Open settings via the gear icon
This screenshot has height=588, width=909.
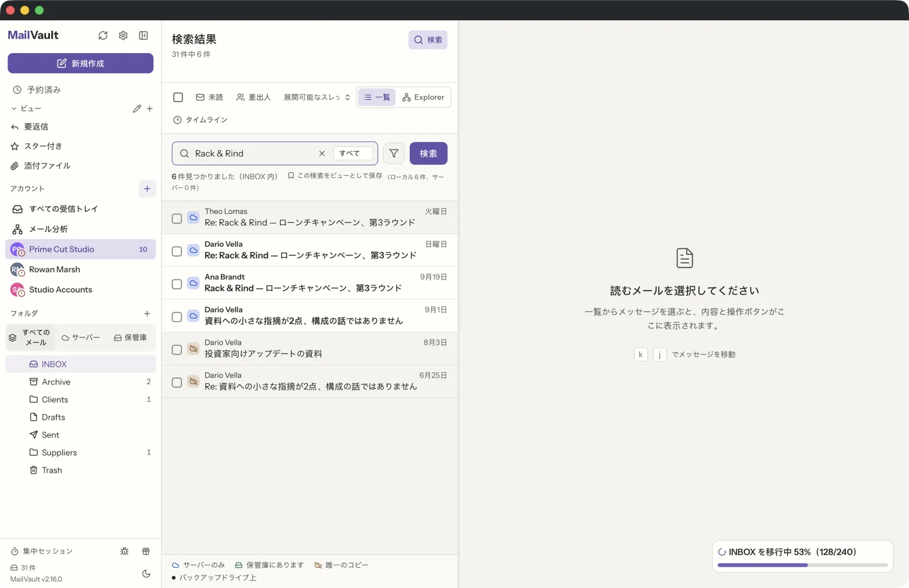pyautogui.click(x=123, y=35)
